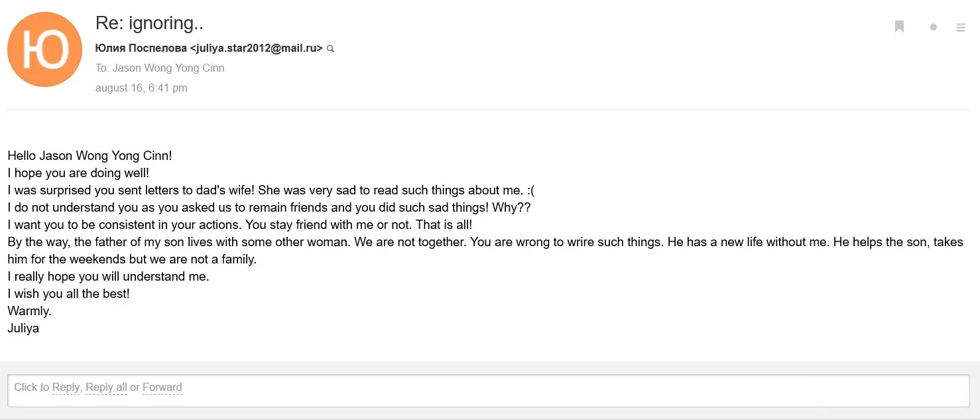Viewport: 980px width, 420px height.
Task: Click the "Warmly." closing line
Action: (x=29, y=311)
